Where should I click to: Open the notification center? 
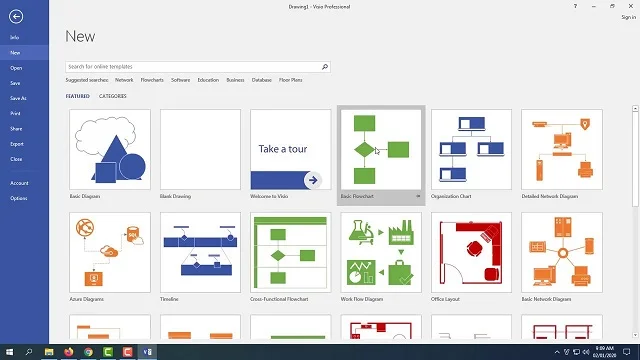tap(627, 352)
